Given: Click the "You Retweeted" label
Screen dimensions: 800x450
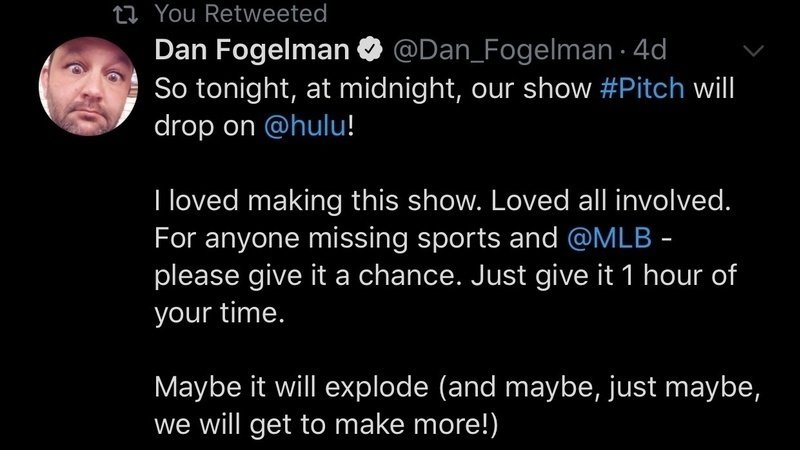Looking at the screenshot, I should tap(240, 14).
